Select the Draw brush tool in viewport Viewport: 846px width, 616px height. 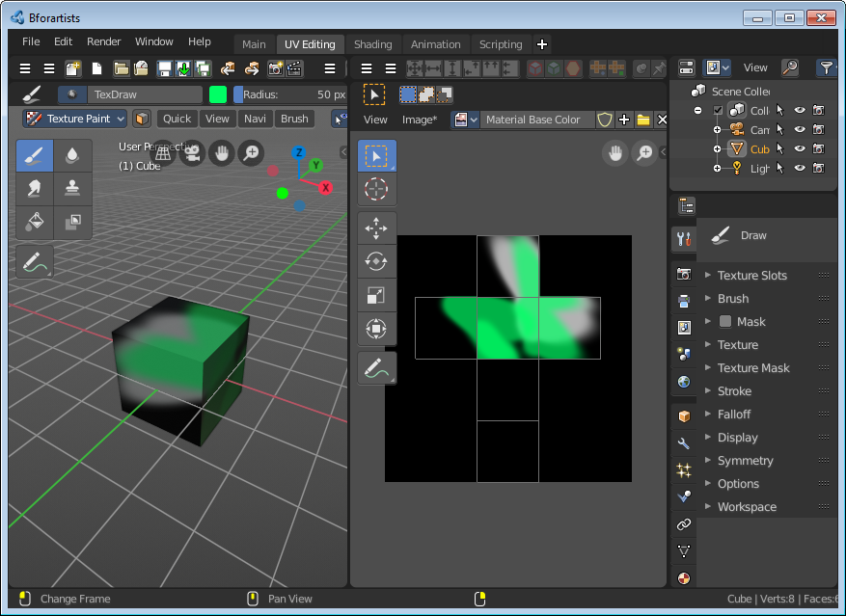click(x=35, y=155)
